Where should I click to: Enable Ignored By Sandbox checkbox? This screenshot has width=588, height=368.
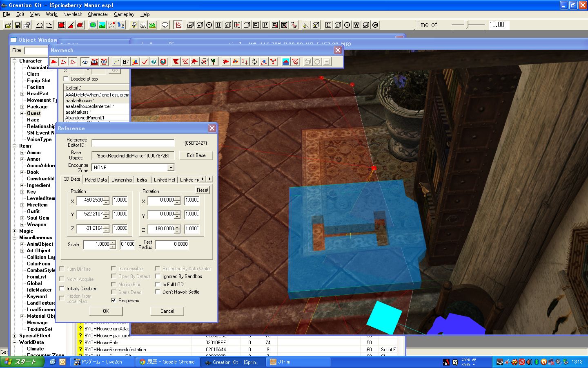(x=158, y=276)
